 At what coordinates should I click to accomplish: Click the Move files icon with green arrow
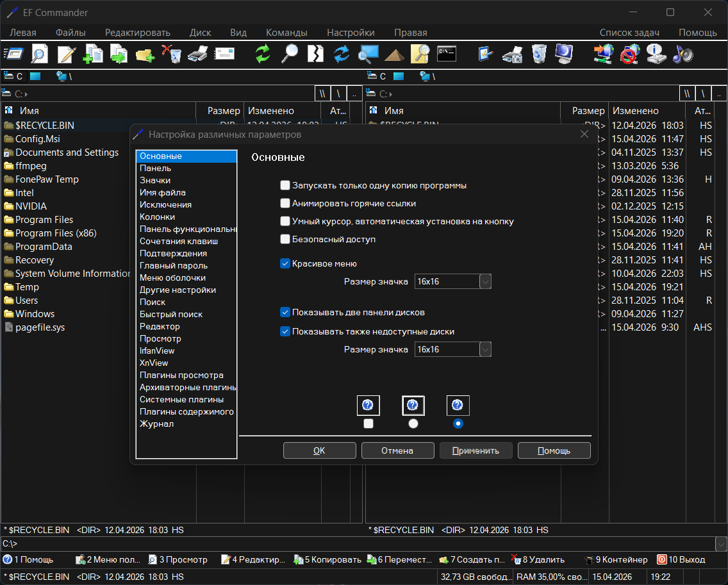point(119,54)
